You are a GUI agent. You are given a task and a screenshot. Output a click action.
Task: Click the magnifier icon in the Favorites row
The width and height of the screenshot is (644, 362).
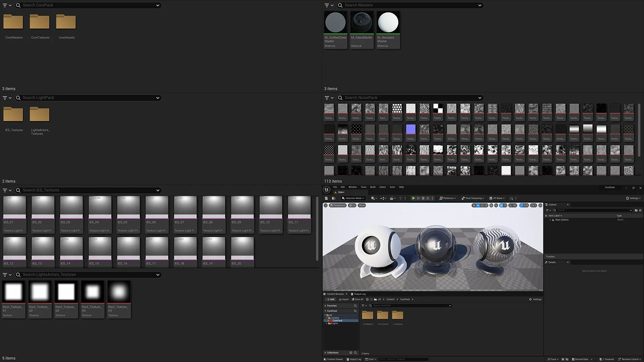[355, 306]
